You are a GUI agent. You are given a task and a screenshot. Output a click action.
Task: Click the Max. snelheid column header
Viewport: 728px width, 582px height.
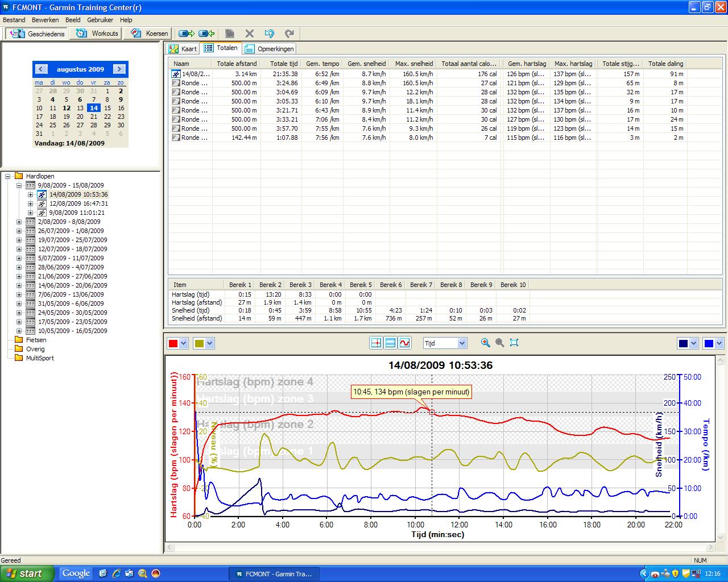click(413, 64)
